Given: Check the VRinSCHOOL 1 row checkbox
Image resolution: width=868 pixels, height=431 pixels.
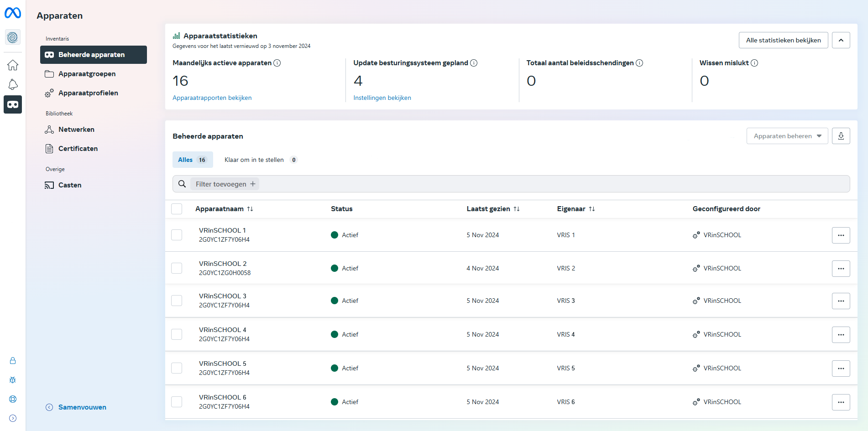Looking at the screenshot, I should click(177, 235).
